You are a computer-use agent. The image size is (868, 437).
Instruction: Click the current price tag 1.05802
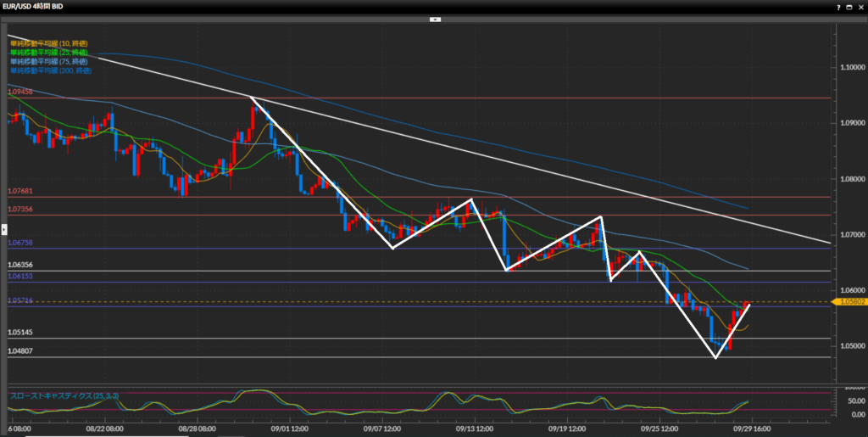(x=850, y=301)
